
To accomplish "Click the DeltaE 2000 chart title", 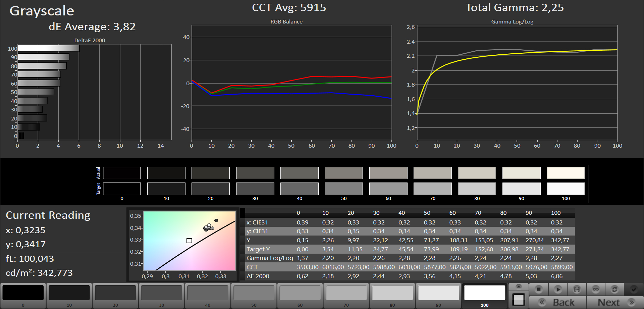I will (90, 40).
